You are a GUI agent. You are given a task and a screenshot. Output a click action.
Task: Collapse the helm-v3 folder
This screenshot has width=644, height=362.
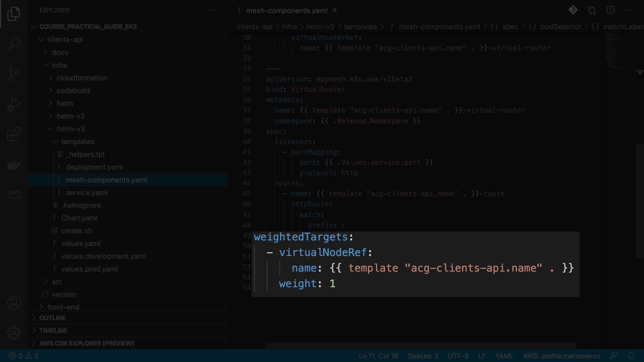(70, 129)
